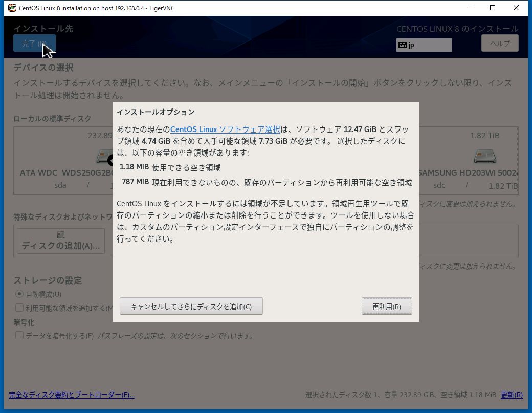This screenshot has width=532, height=413.
Task: Click the sdc disk label
Action: (x=439, y=185)
